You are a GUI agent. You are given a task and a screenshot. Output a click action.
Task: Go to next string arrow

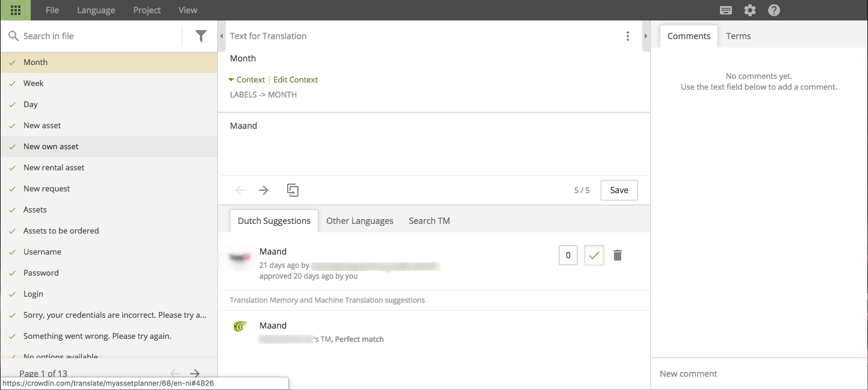pyautogui.click(x=264, y=190)
